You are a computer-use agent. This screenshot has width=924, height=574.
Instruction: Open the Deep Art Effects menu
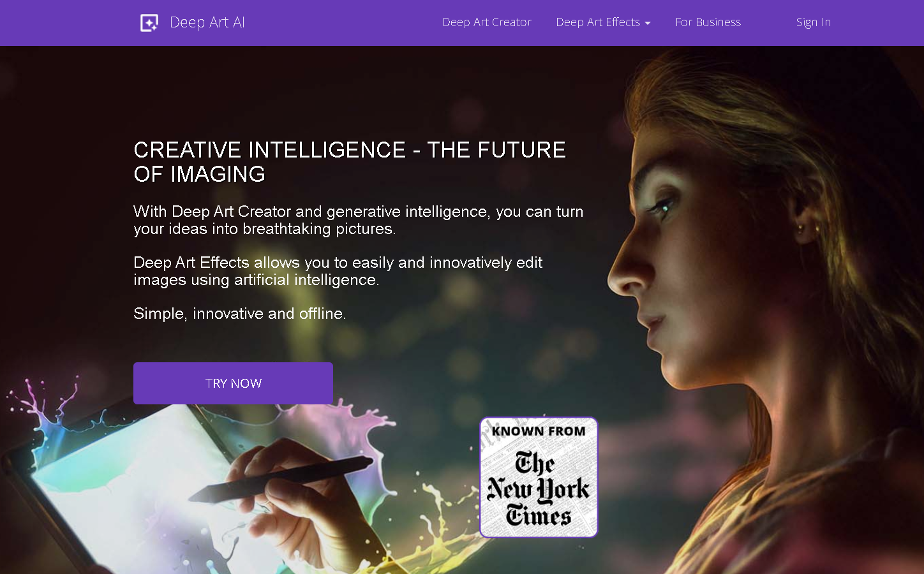[598, 22]
